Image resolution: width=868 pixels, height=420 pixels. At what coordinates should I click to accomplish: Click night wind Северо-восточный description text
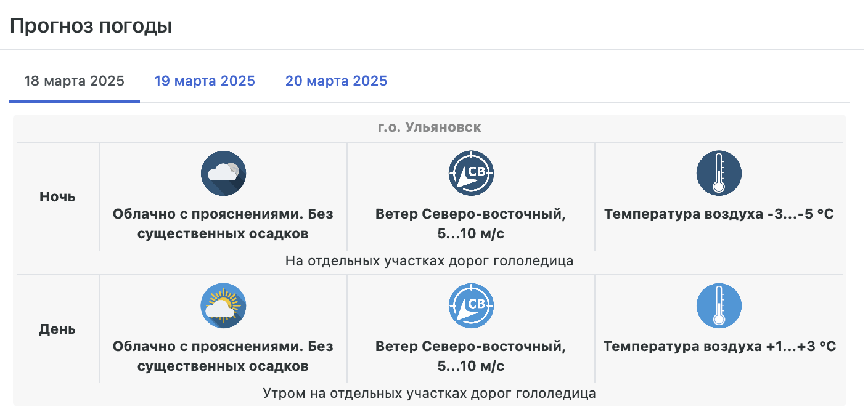coord(471,224)
